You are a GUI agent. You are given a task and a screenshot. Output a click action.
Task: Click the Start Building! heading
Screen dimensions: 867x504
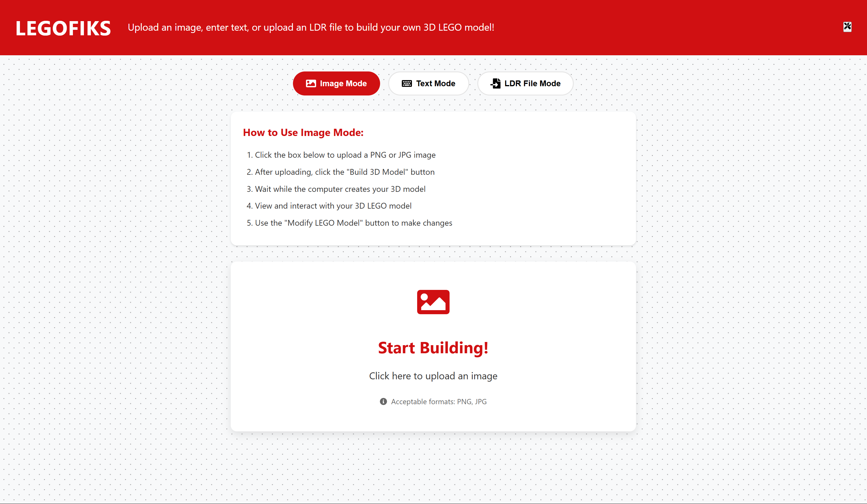(x=433, y=348)
